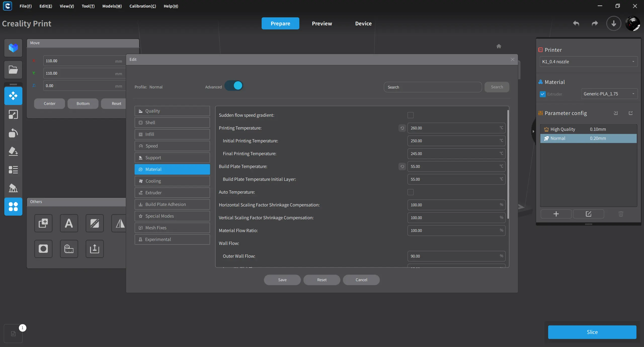Image resolution: width=644 pixels, height=347 pixels.
Task: Open the Printer K1_0.4 nozzle dropdown
Action: tap(588, 62)
